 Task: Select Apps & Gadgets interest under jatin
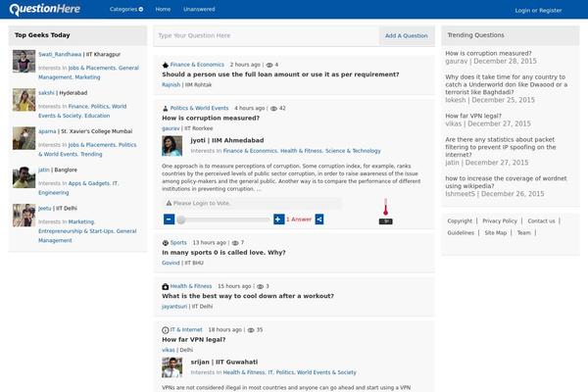click(88, 183)
